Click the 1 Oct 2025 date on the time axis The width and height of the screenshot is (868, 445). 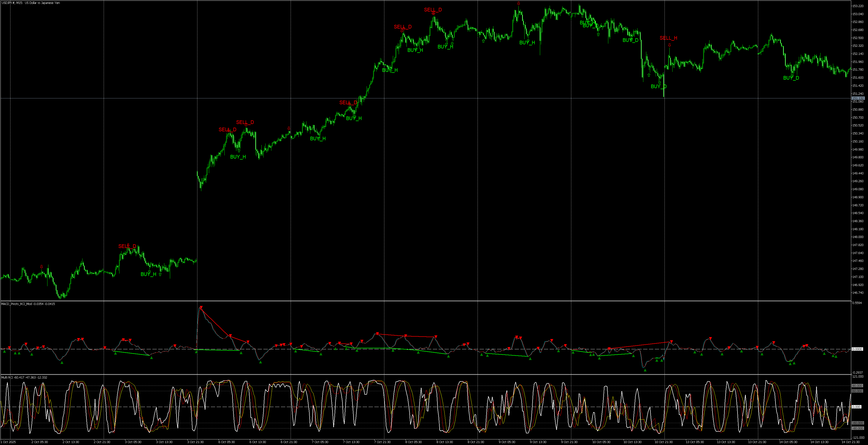[x=9, y=442]
